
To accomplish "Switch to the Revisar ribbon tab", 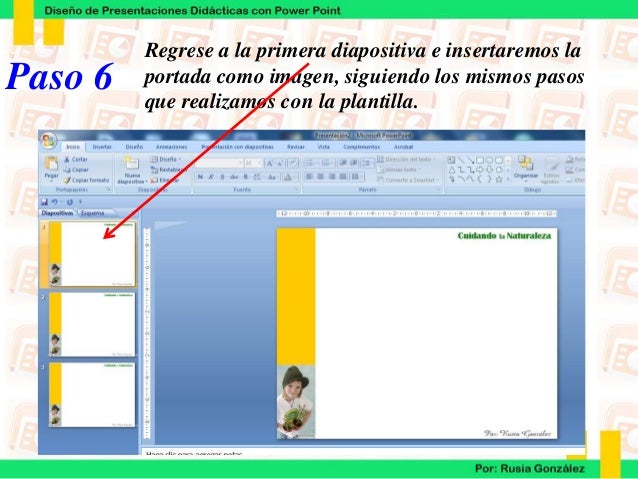I will [x=296, y=147].
